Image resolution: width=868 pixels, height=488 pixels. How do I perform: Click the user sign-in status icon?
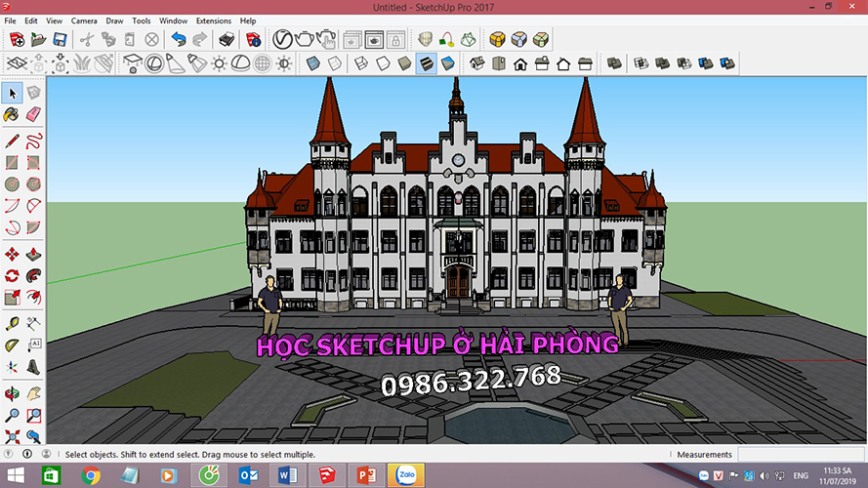pos(47,454)
